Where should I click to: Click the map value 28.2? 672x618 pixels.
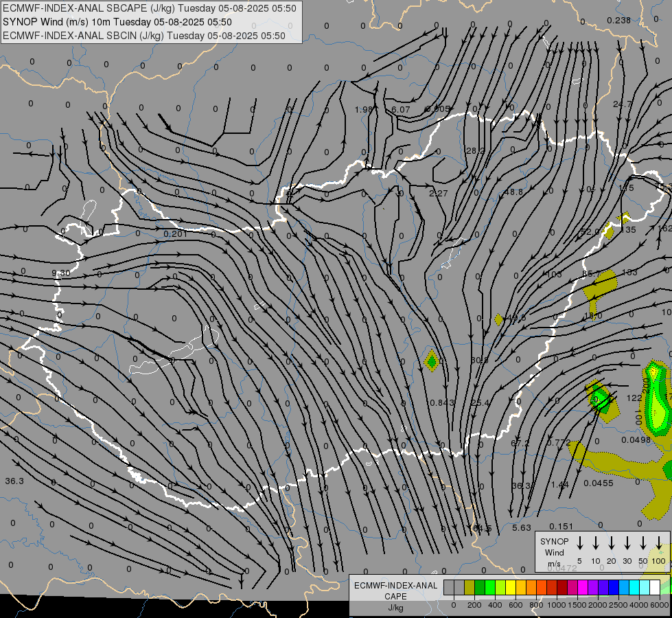pos(475,151)
